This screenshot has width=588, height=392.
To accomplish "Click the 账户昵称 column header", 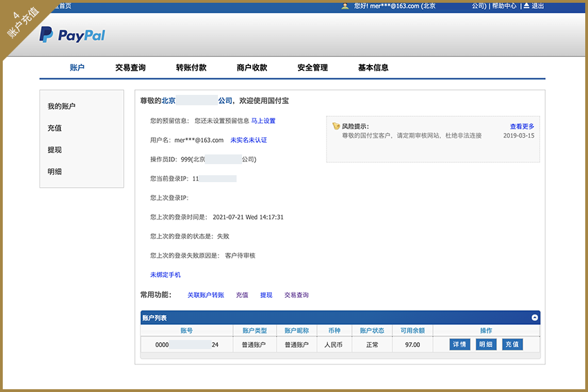I will [x=297, y=330].
